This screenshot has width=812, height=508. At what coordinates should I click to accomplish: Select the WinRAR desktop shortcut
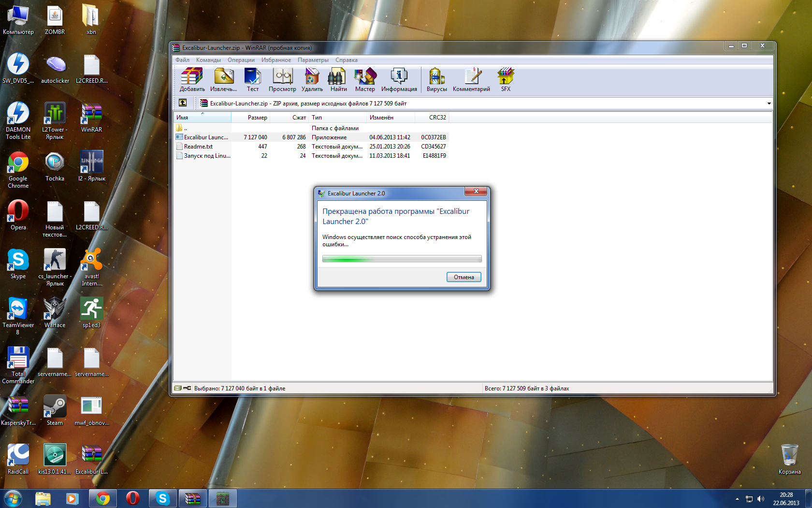pos(91,118)
